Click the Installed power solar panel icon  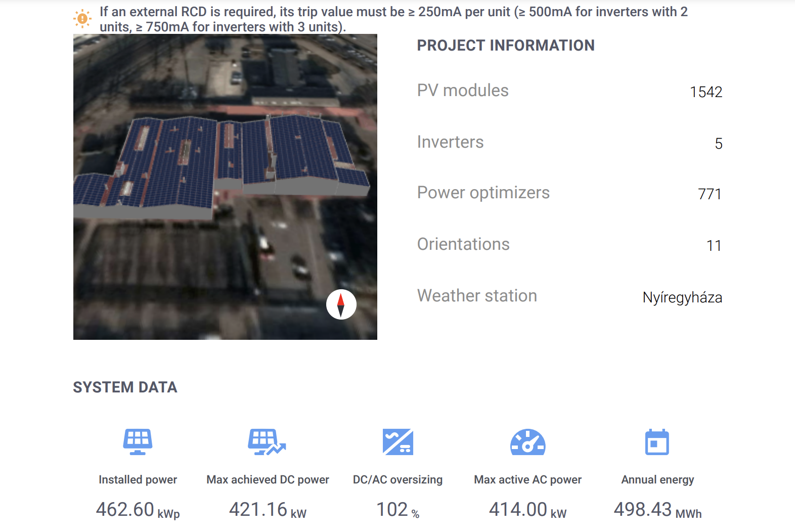click(138, 442)
